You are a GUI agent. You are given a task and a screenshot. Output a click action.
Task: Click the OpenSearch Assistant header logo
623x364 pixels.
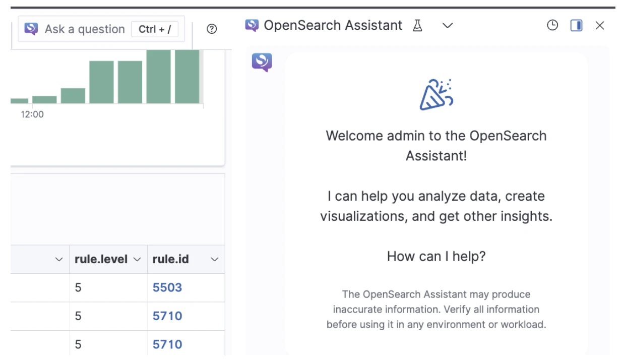pyautogui.click(x=252, y=25)
